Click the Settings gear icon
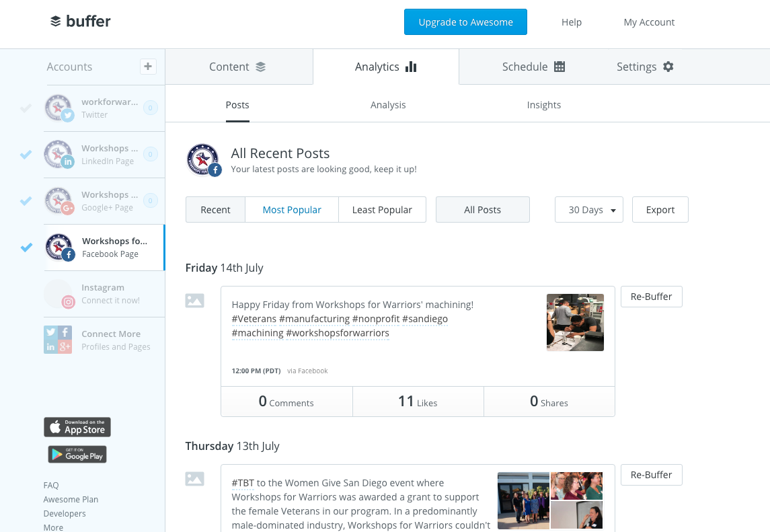 tap(668, 67)
